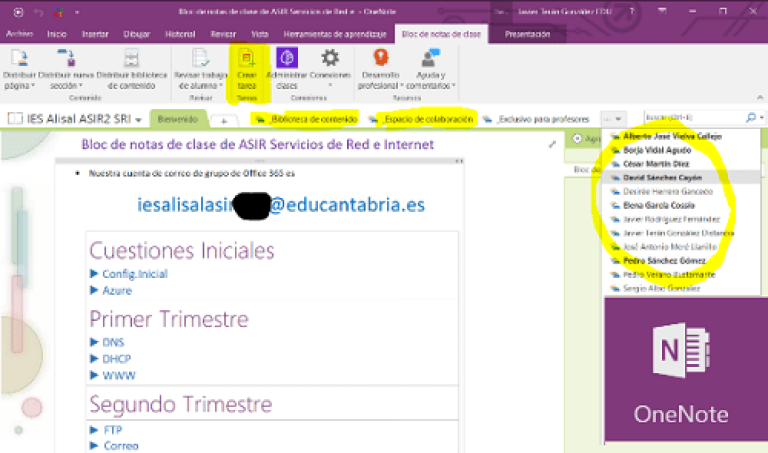Viewport: 768px width, 453px height.
Task: Click the search magnifier icon
Action: tap(750, 118)
